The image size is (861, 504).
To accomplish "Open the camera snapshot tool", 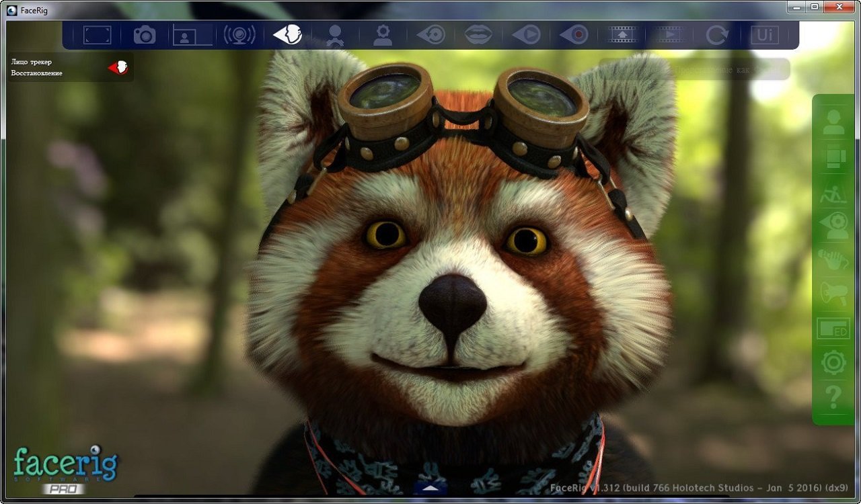I will point(143,35).
